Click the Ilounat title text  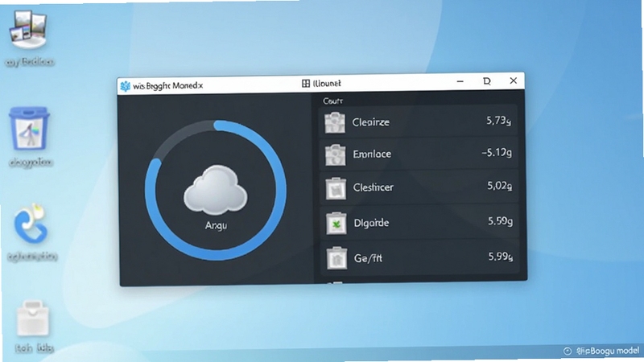[x=327, y=84]
